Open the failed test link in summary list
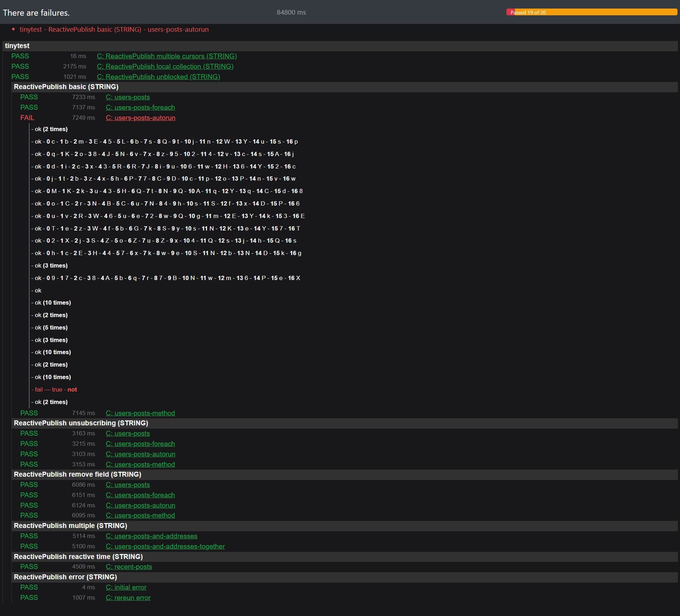This screenshot has width=680, height=616. pos(114,30)
